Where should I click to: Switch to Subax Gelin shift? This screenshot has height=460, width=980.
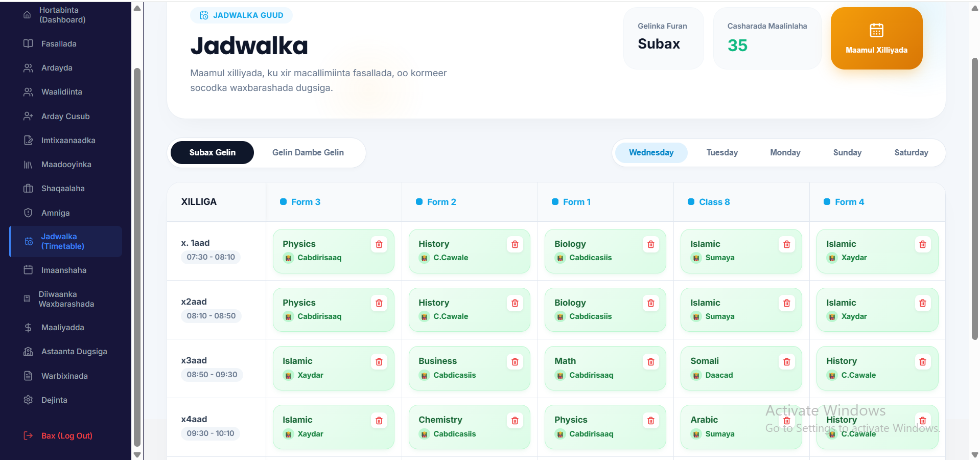pyautogui.click(x=212, y=152)
